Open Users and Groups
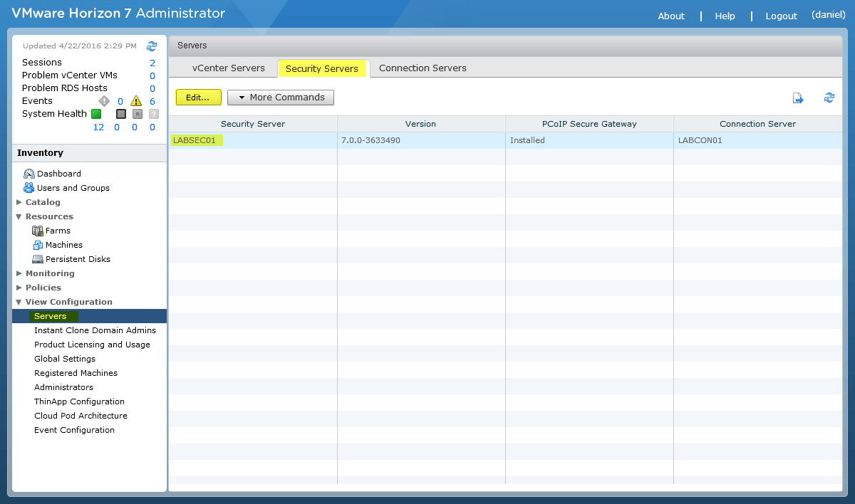 (x=73, y=188)
